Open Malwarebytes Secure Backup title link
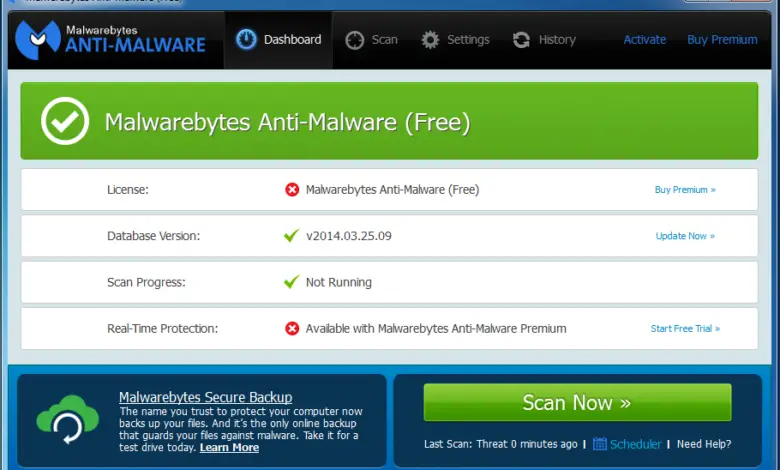The width and height of the screenshot is (780, 470). [205, 397]
